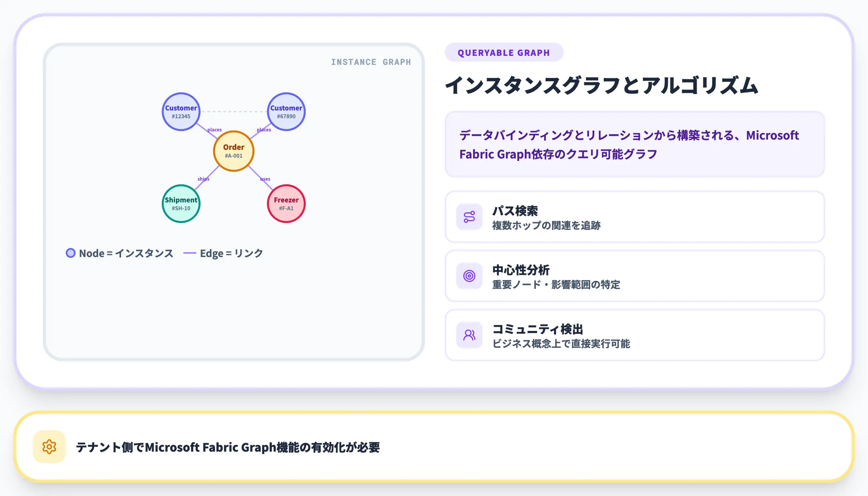Click the places edge label near Order
The width and height of the screenshot is (868, 496).
[214, 129]
